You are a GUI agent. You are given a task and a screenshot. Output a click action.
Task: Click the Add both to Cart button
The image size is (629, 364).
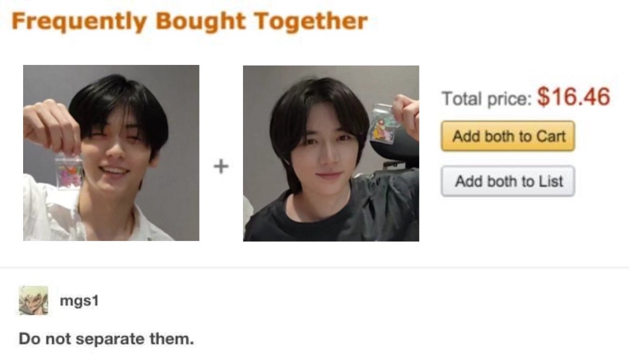[508, 136]
